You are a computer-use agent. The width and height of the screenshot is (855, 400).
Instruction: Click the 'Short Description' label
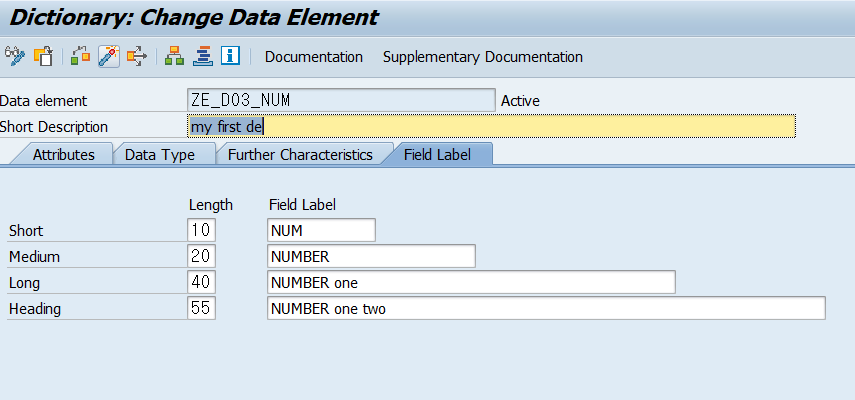tap(54, 127)
